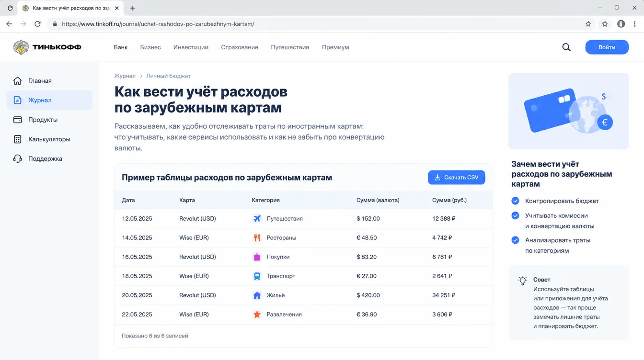Click the amount € 36.90

tap(367, 315)
